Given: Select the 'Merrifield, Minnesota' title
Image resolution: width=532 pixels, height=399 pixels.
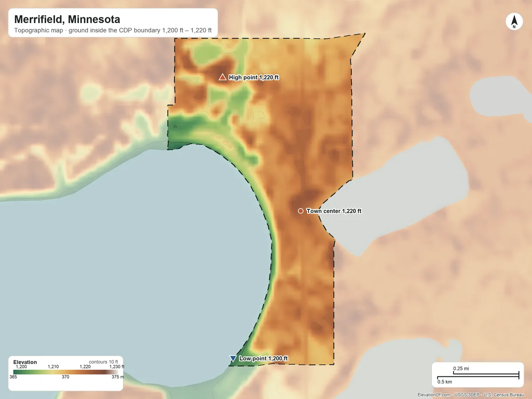Looking at the screenshot, I should 67,20.
